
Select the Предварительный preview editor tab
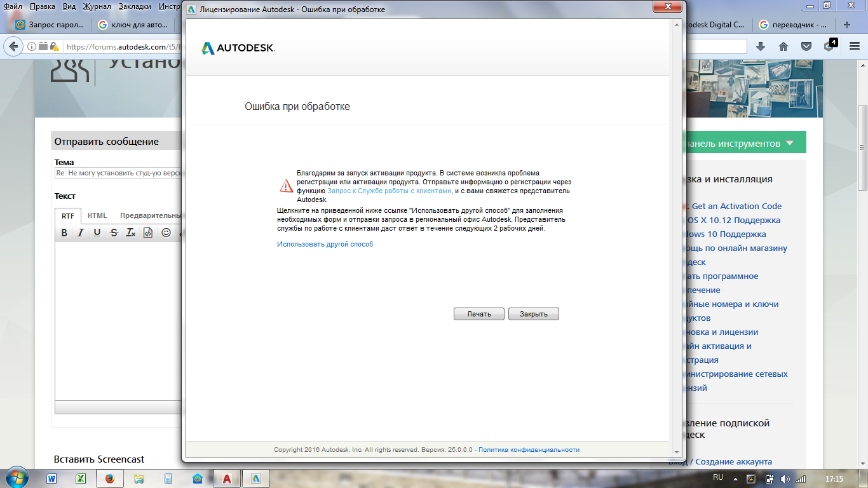(x=151, y=215)
